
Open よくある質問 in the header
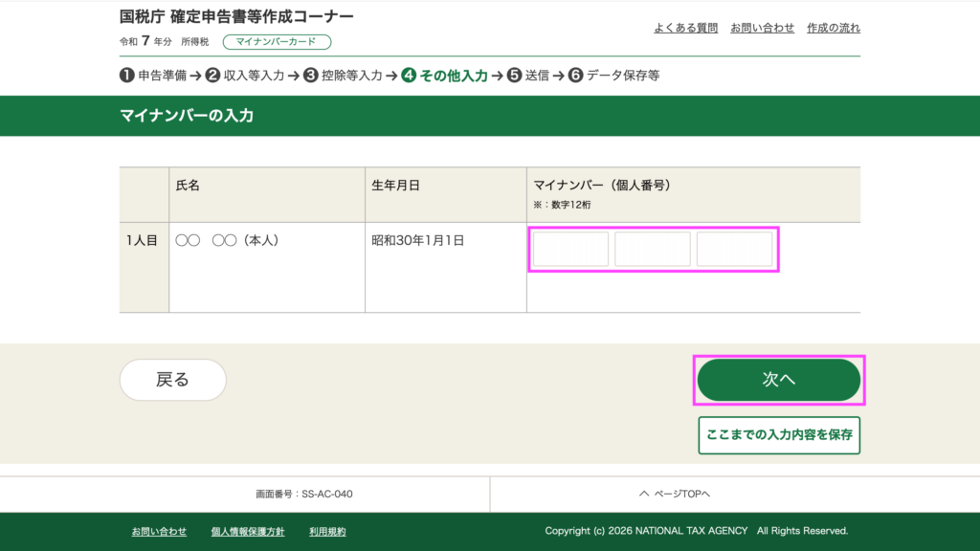pyautogui.click(x=685, y=28)
